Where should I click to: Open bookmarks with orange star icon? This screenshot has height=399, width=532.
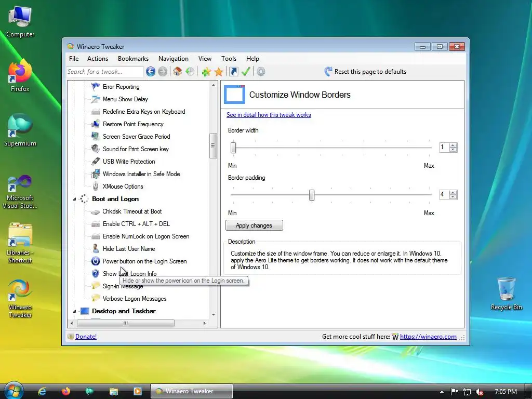point(219,72)
